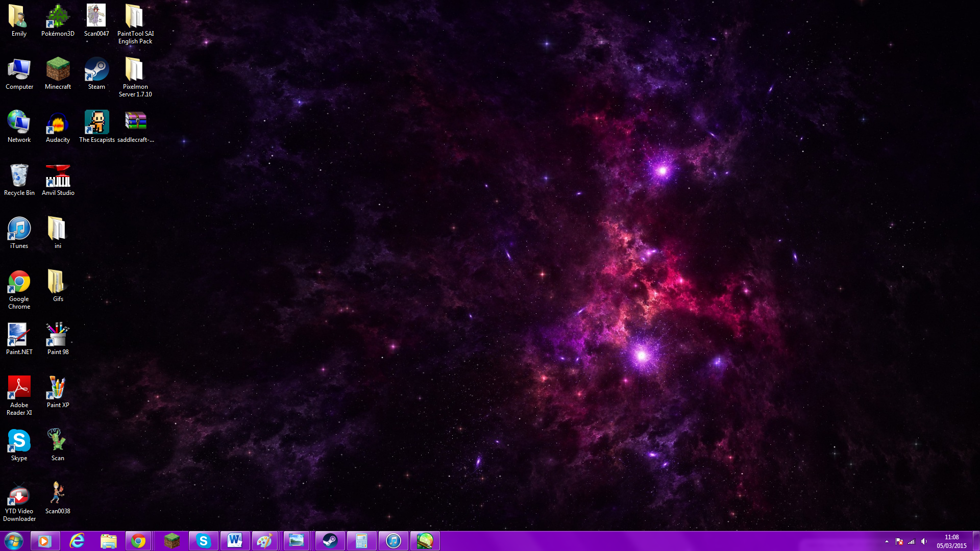Open Internet Explorer from the taskbar
Screen dimensions: 980x551
pyautogui.click(x=77, y=541)
